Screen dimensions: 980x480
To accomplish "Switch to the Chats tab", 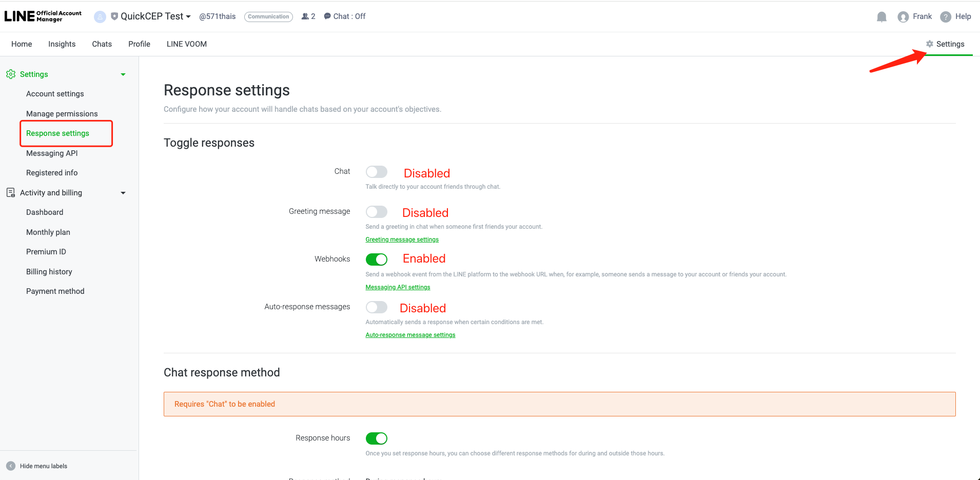I will click(x=102, y=44).
